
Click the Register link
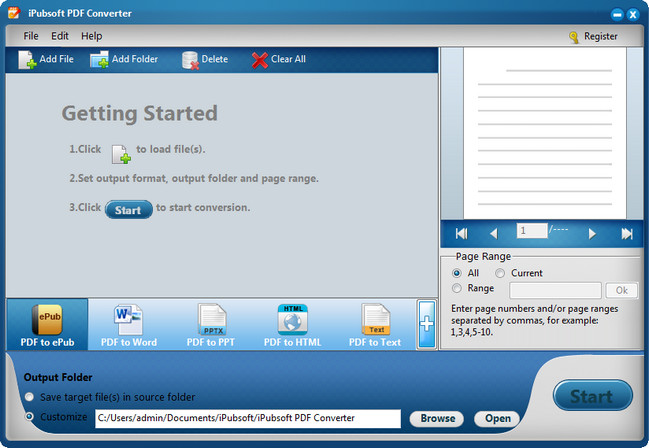click(593, 36)
